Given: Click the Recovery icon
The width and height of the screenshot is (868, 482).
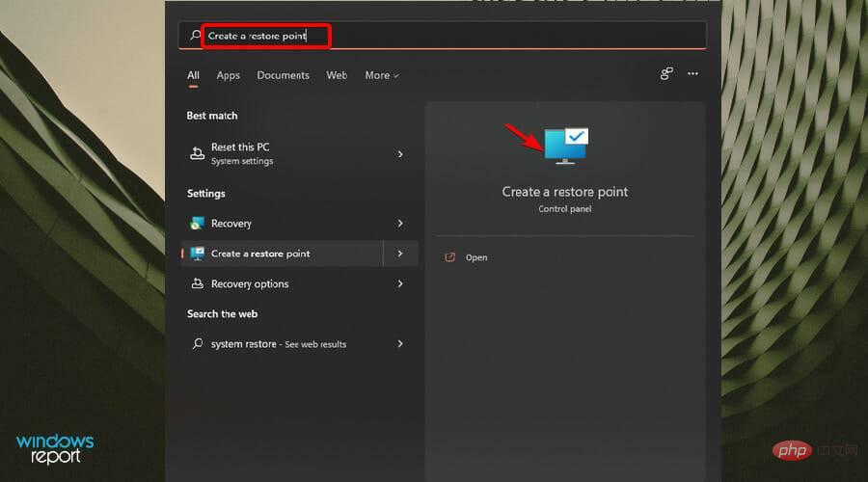Looking at the screenshot, I should (x=197, y=223).
